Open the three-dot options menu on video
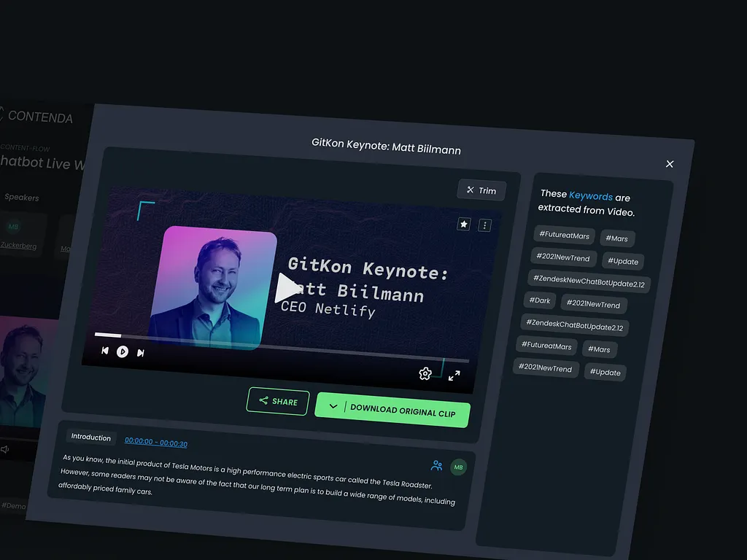Image resolution: width=747 pixels, height=560 pixels. point(485,225)
